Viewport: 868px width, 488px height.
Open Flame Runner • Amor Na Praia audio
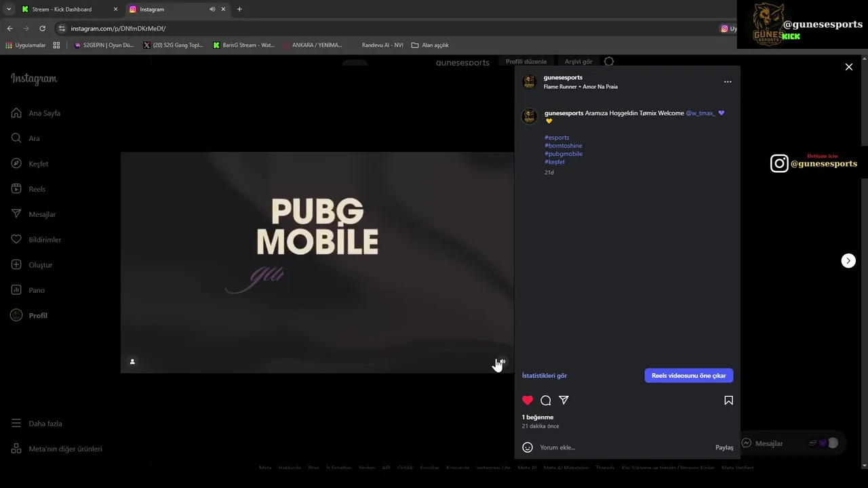click(x=580, y=87)
